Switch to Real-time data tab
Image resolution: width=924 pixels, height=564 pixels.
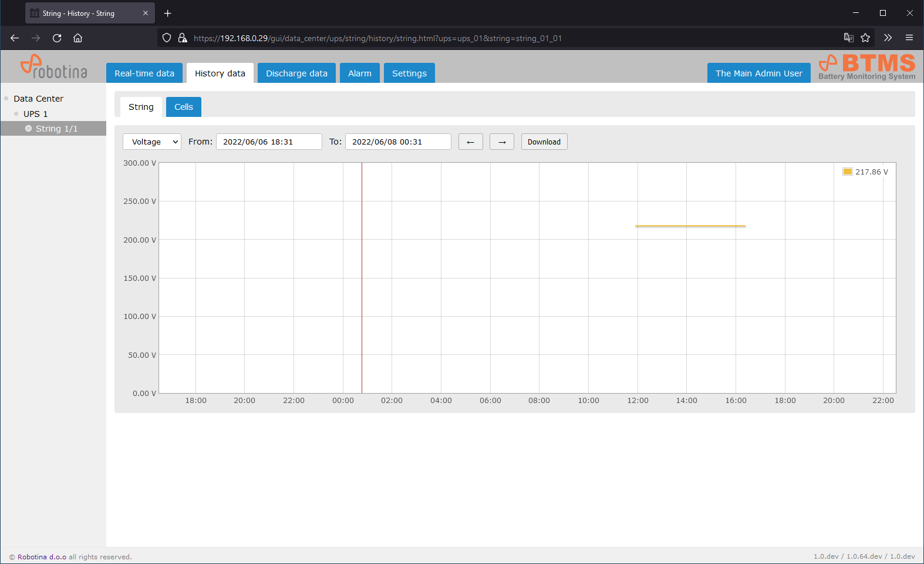click(144, 73)
